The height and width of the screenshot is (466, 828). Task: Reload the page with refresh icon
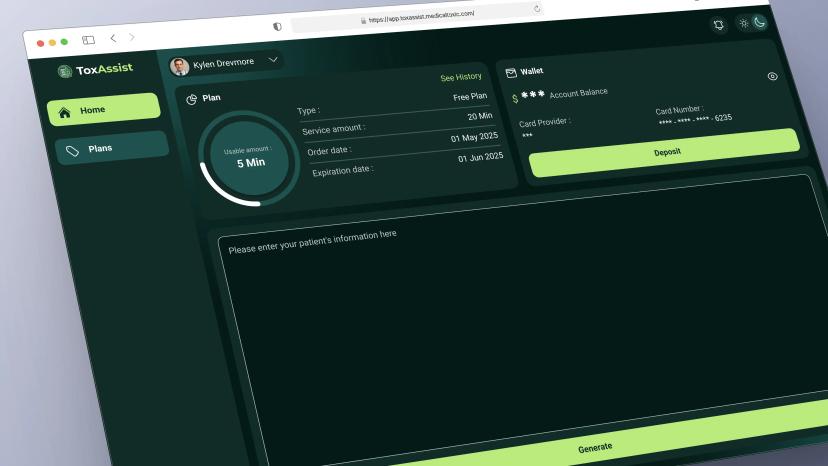pos(537,8)
